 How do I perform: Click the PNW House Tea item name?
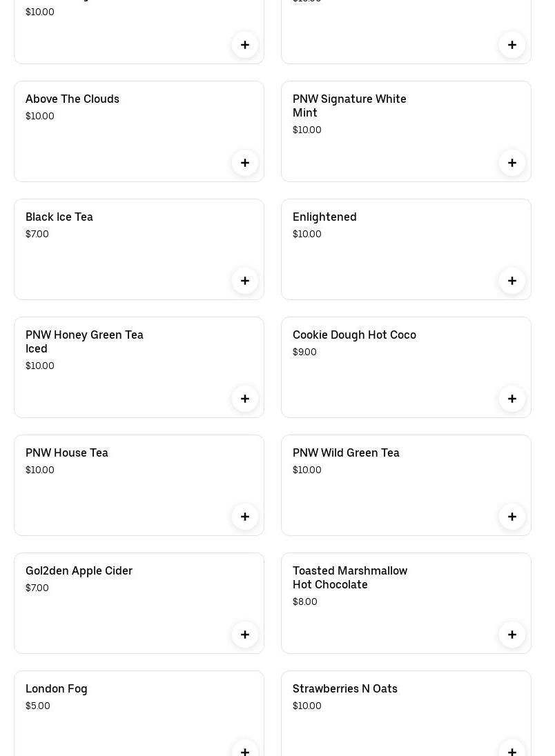point(67,453)
